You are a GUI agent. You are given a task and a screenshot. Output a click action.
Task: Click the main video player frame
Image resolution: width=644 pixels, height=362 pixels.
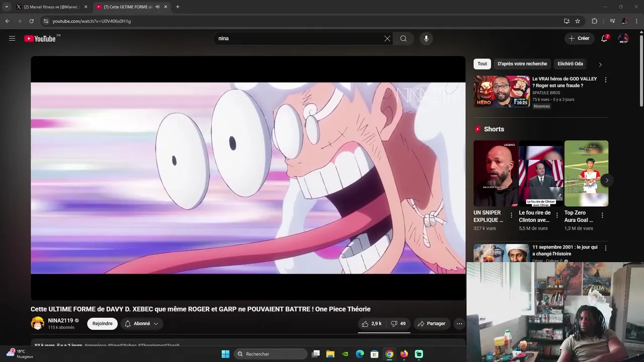click(x=248, y=178)
